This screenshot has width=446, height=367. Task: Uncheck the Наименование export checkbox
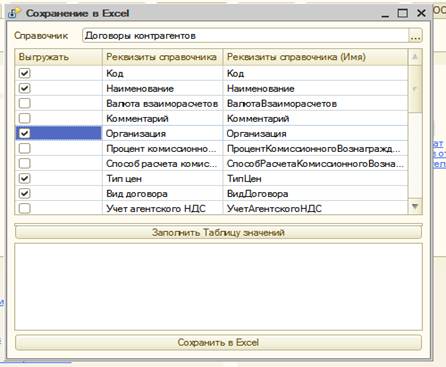[x=25, y=88]
